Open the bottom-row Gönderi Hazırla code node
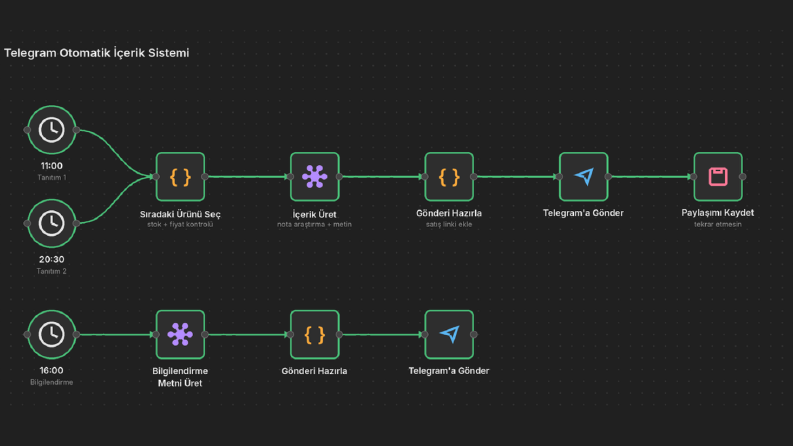Viewport: 793px width, 446px height. click(x=315, y=335)
